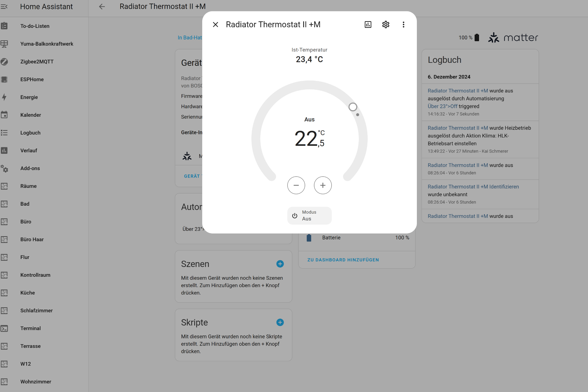
Task: Go back with the arrow icon
Action: click(102, 7)
